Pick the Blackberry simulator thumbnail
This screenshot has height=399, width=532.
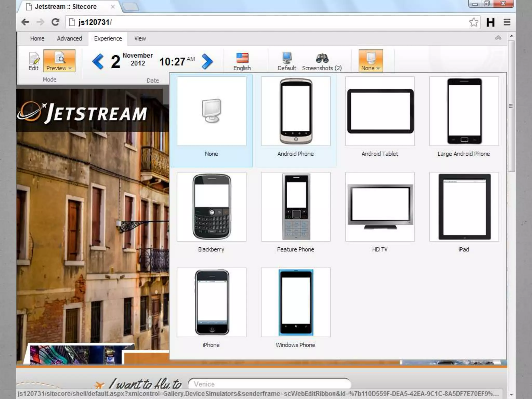[211, 207]
